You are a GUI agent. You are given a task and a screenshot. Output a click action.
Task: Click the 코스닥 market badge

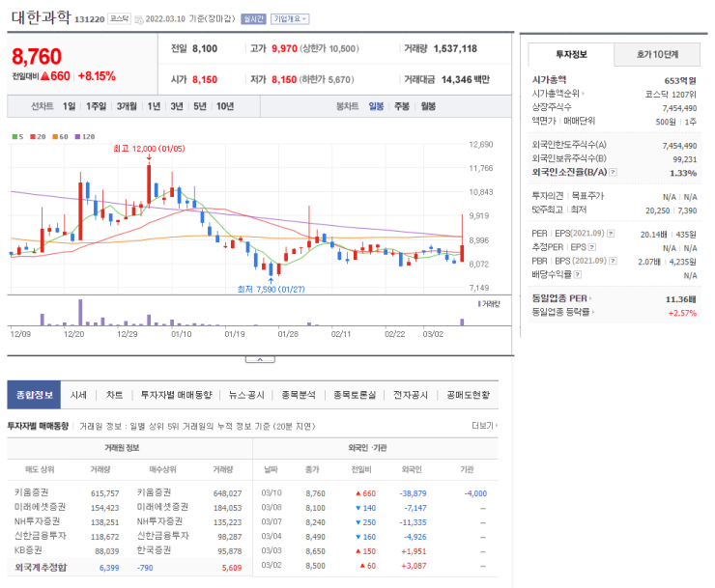point(120,18)
